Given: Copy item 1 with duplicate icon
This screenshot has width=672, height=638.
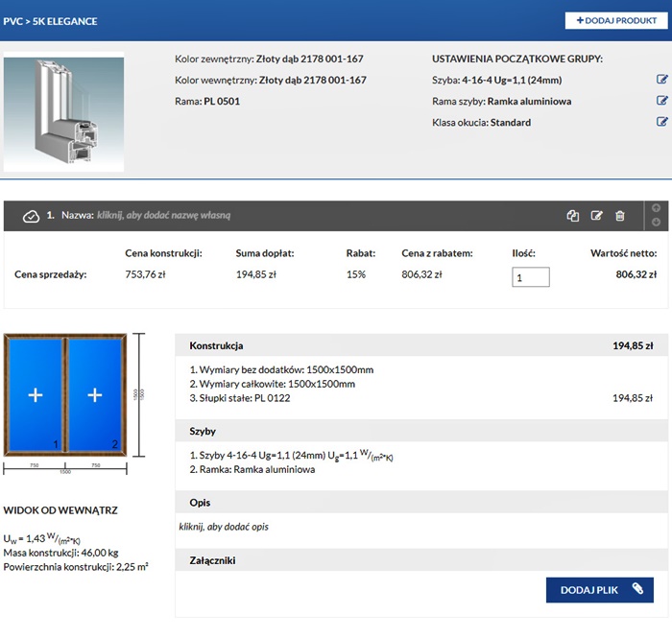Looking at the screenshot, I should pos(573,216).
